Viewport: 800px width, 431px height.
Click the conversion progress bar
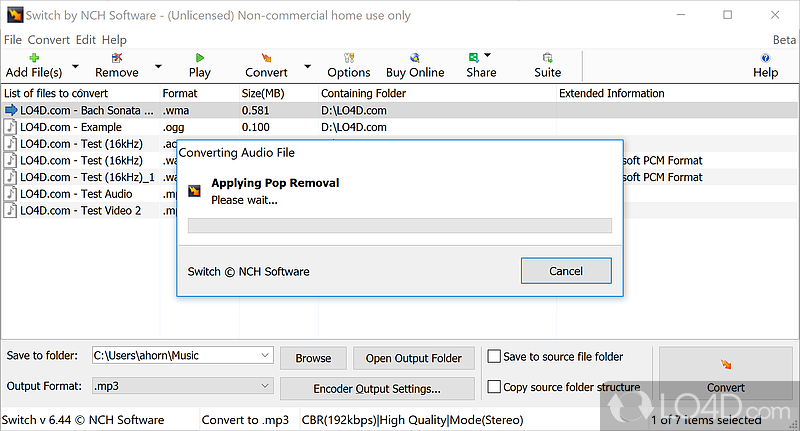(x=399, y=226)
